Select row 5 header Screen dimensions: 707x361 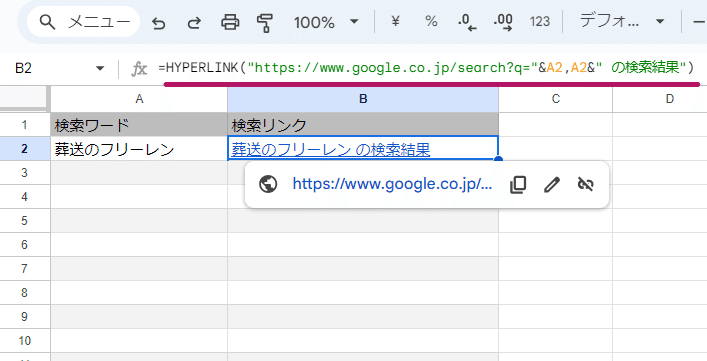pos(25,220)
